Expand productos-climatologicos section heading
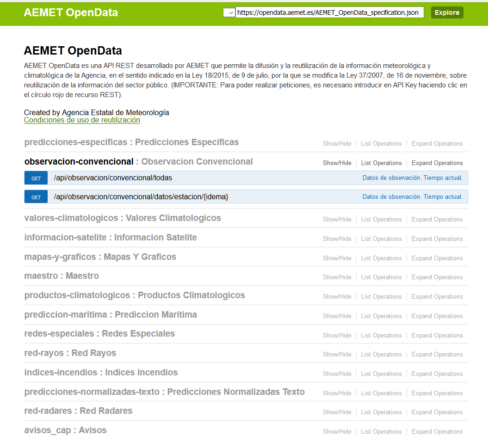The image size is (488, 448). pyautogui.click(x=135, y=295)
